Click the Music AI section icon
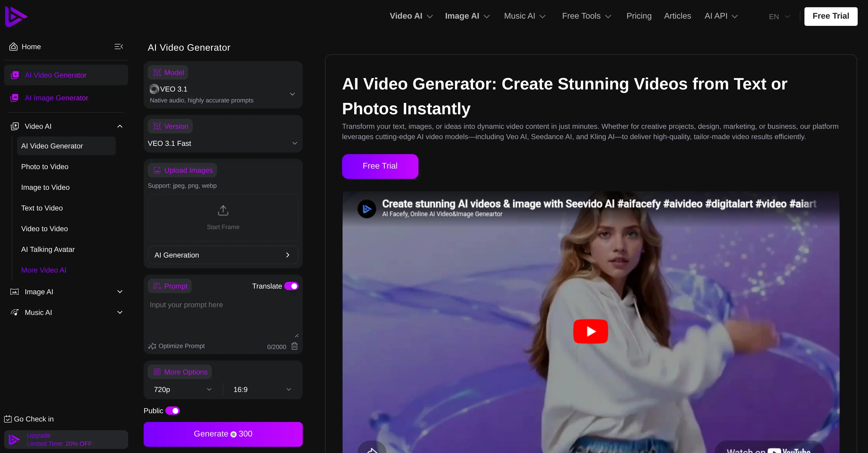Screen dimensions: 868x453 (x=14, y=312)
